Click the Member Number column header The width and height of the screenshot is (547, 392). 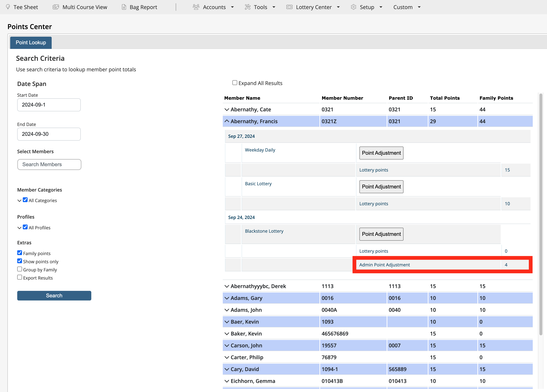click(342, 98)
